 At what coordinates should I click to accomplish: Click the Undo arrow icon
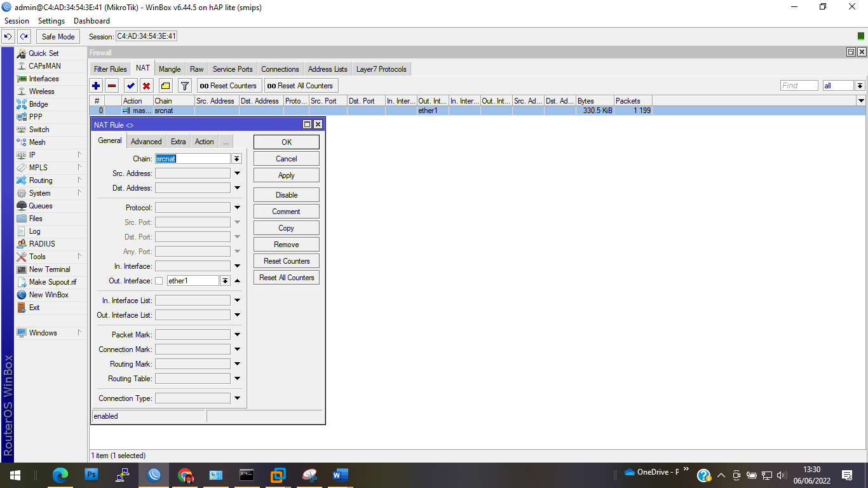(x=8, y=37)
